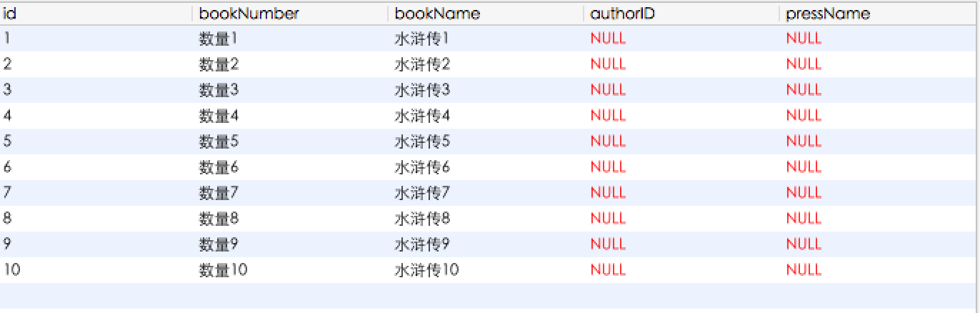The height and width of the screenshot is (313, 980).
Task: Select id cell of 水浒传7 row
Action: [x=96, y=193]
